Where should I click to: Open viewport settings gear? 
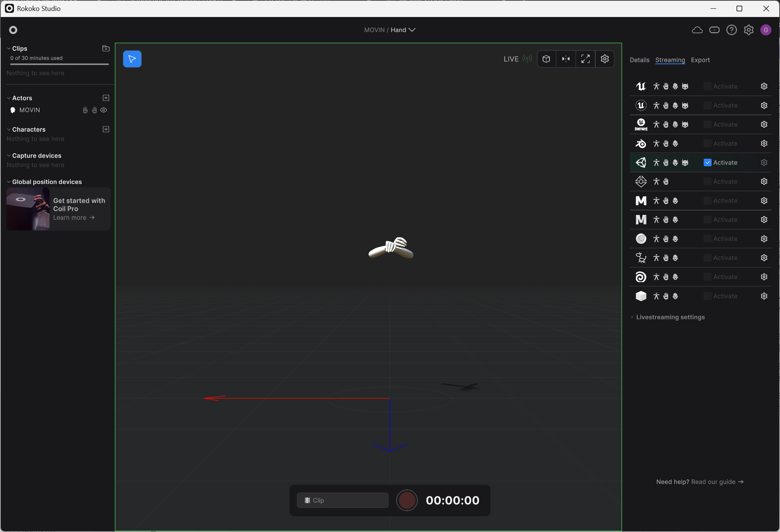click(x=605, y=59)
